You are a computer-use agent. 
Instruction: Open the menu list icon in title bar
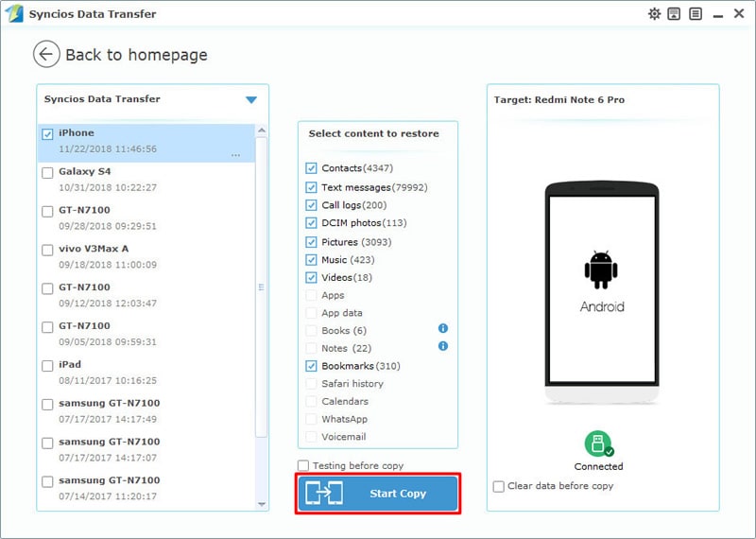(696, 13)
